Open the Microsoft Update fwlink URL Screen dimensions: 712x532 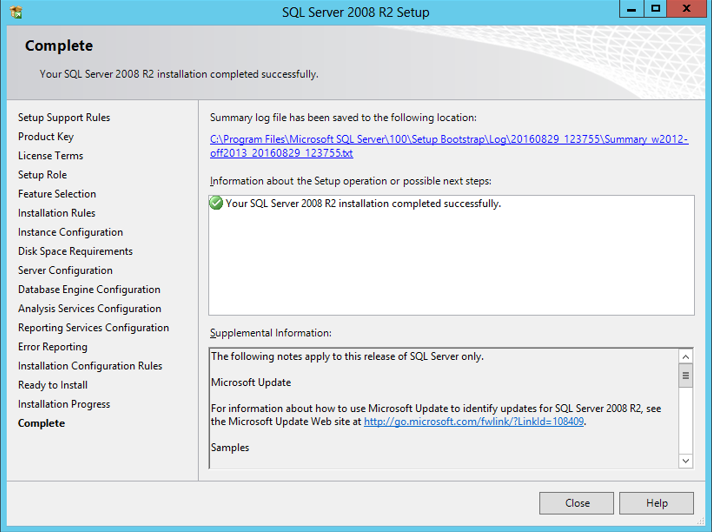click(x=473, y=422)
